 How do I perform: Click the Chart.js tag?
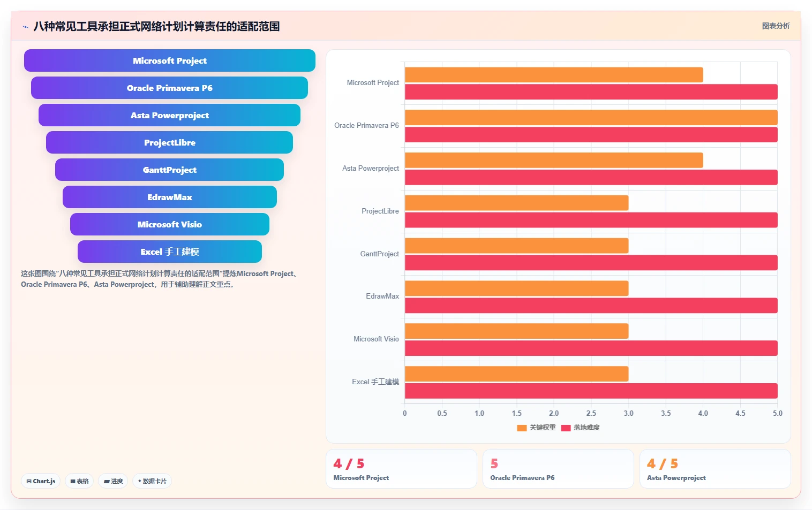click(x=41, y=481)
